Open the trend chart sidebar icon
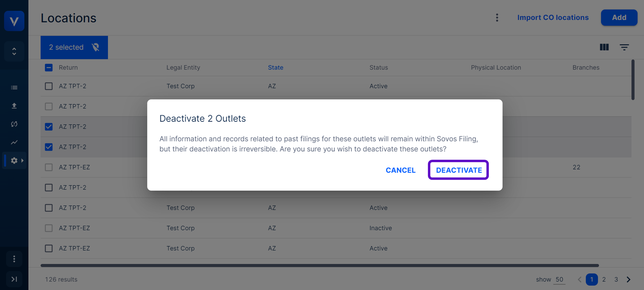 (14, 142)
